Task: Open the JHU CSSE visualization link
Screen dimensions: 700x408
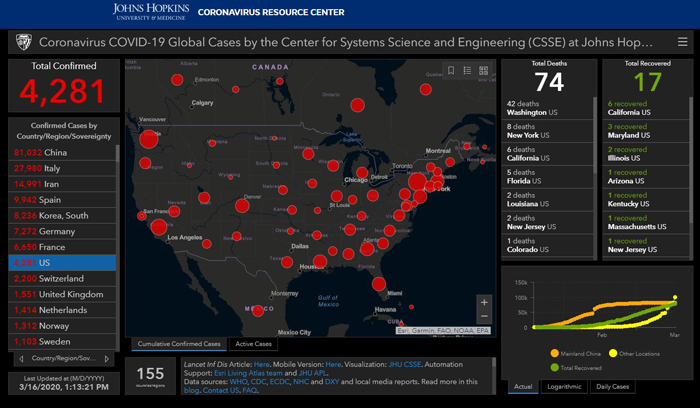Action: coord(404,364)
